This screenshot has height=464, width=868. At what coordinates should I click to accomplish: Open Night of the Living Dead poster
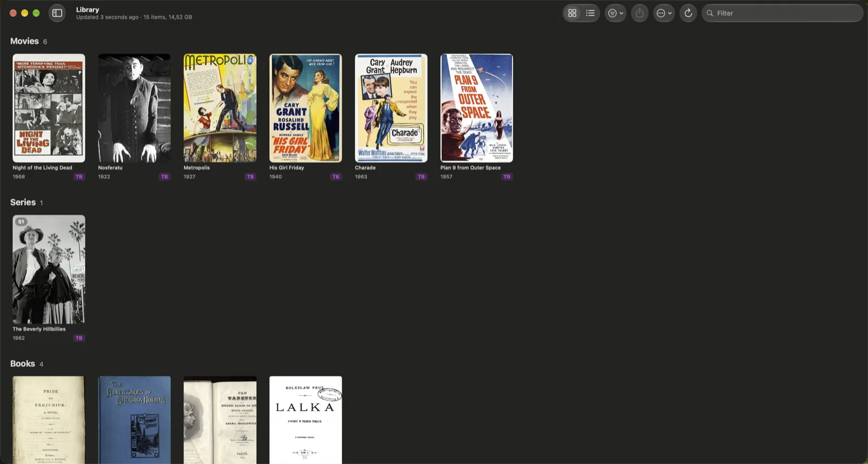click(49, 108)
